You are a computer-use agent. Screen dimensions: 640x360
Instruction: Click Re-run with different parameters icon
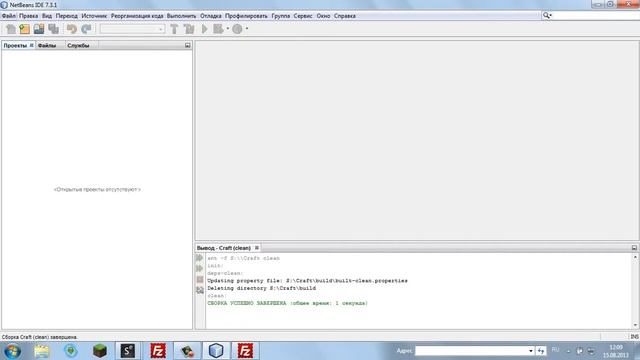point(199,269)
